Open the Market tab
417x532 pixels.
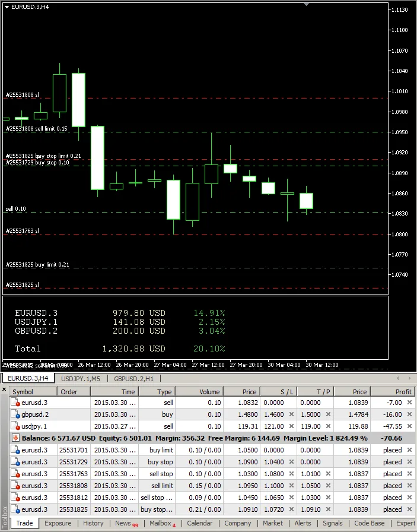(x=273, y=523)
